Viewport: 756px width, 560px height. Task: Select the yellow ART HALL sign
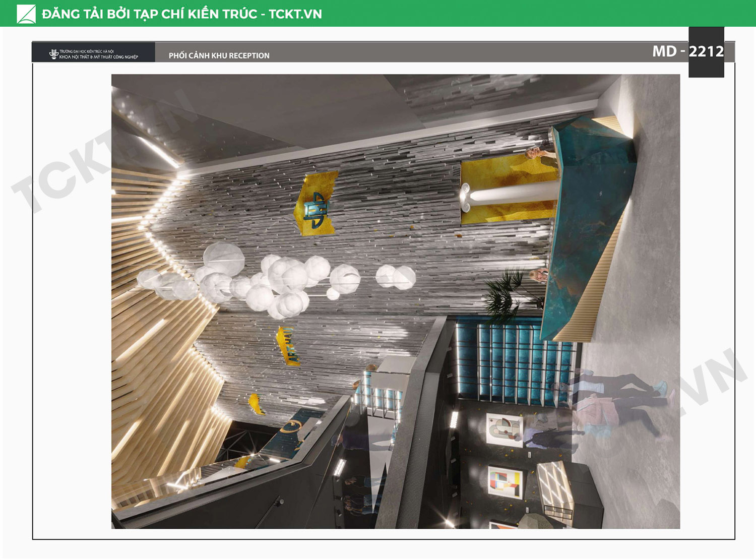tap(288, 346)
